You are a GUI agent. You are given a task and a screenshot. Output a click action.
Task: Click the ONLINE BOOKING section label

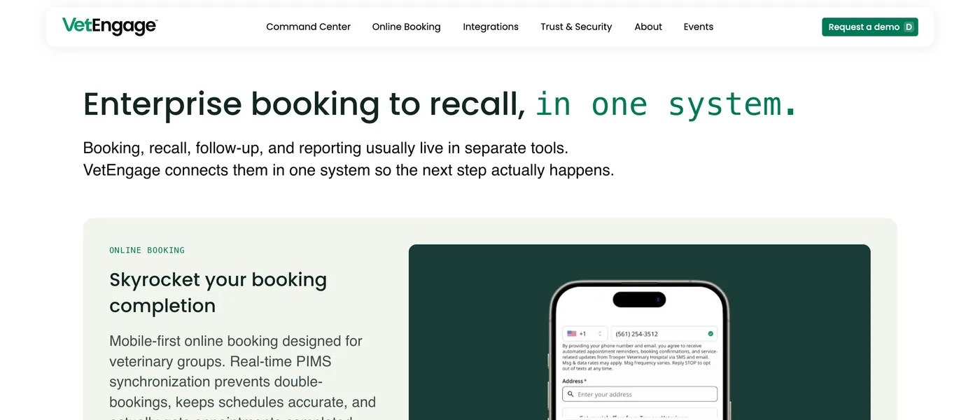[147, 250]
